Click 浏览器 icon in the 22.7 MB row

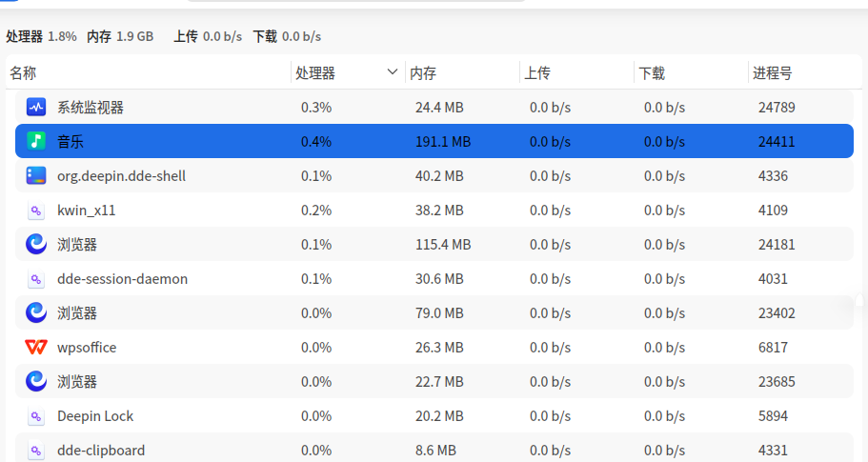click(x=36, y=381)
